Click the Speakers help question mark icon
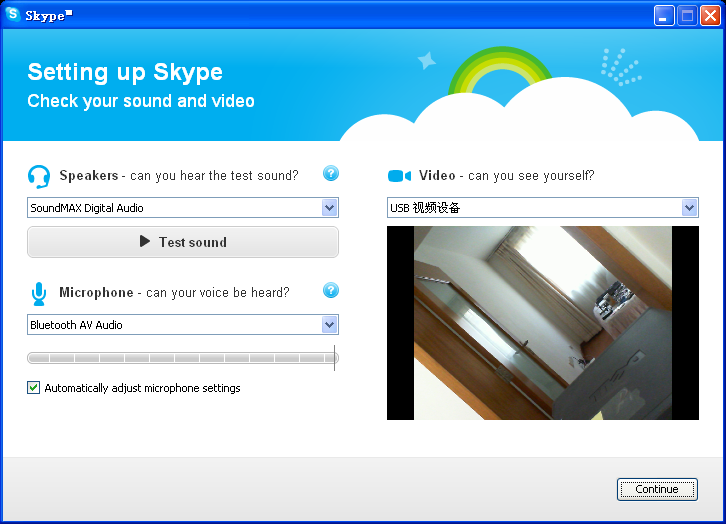Screen dimensions: 726x524 tap(331, 174)
